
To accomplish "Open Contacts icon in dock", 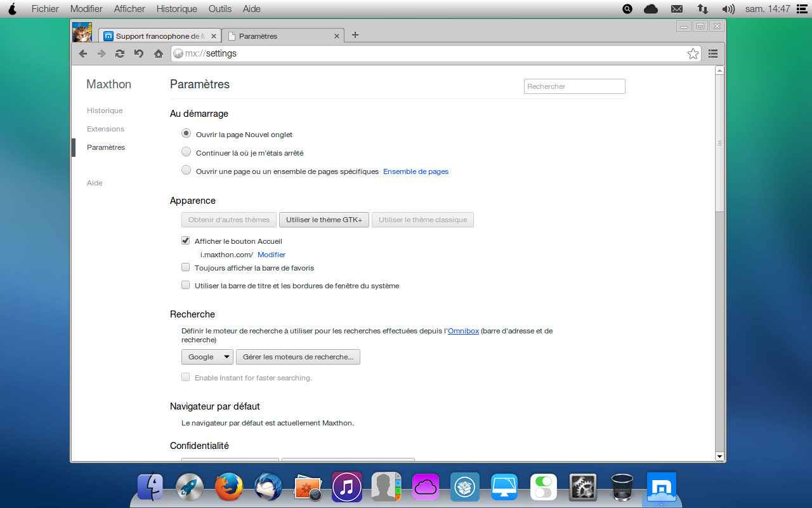I will click(x=386, y=487).
